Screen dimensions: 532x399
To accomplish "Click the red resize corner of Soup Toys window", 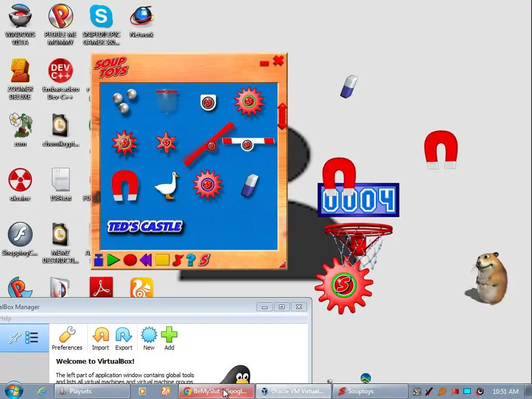I will (x=282, y=265).
